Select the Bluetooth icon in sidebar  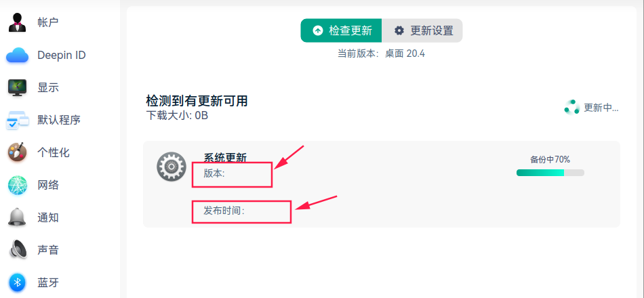pos(17,282)
